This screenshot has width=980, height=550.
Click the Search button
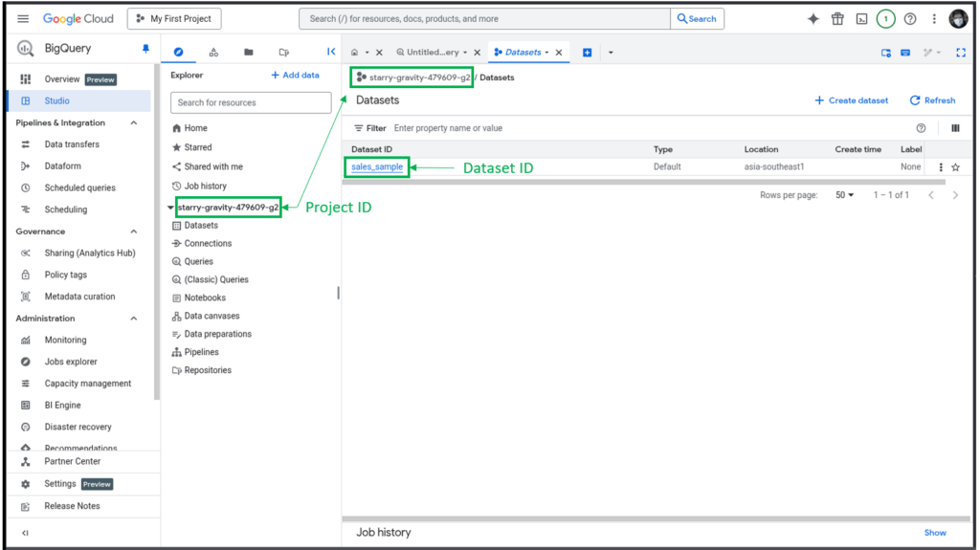(x=697, y=19)
